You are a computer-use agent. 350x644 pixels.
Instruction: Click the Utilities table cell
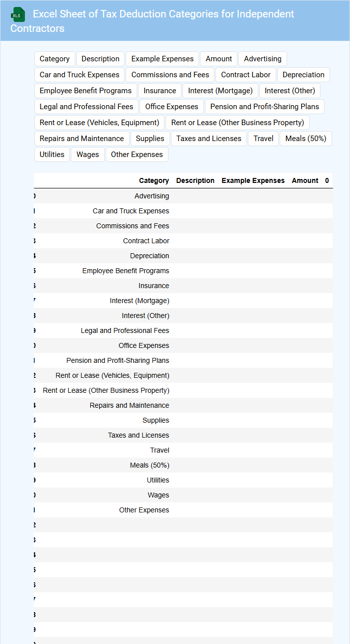point(158,480)
